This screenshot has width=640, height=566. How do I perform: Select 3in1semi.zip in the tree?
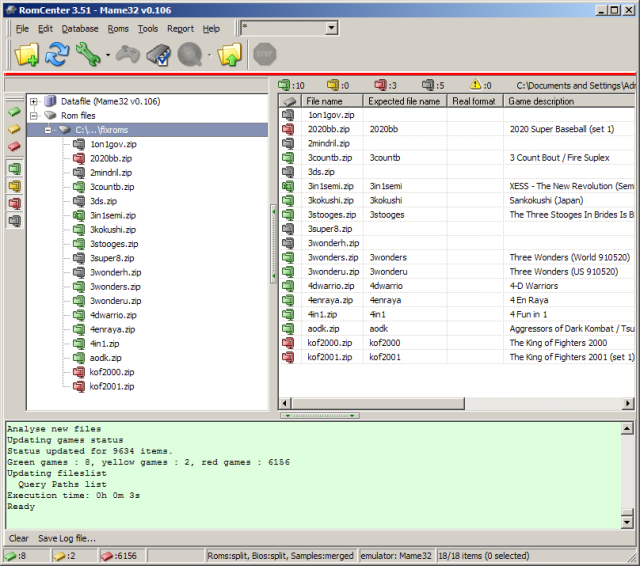(113, 215)
